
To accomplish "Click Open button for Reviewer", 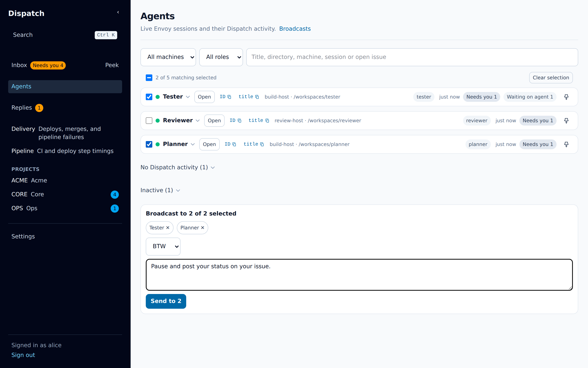I will [214, 120].
